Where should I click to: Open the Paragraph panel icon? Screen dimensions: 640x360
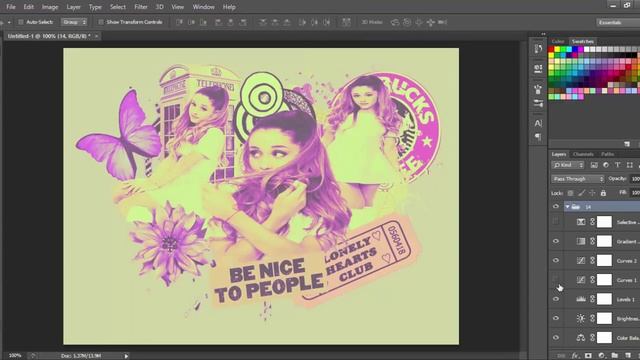point(538,137)
